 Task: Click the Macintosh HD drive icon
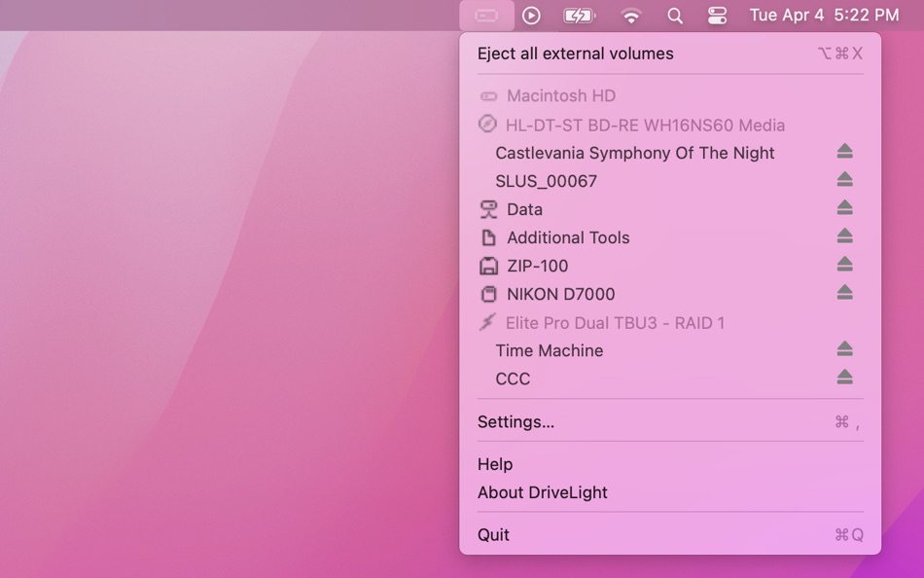pyautogui.click(x=488, y=96)
